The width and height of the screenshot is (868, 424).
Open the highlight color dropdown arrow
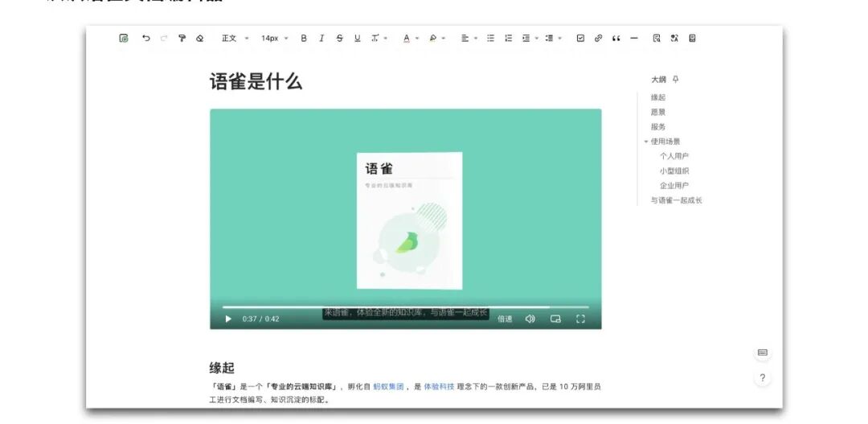(444, 39)
